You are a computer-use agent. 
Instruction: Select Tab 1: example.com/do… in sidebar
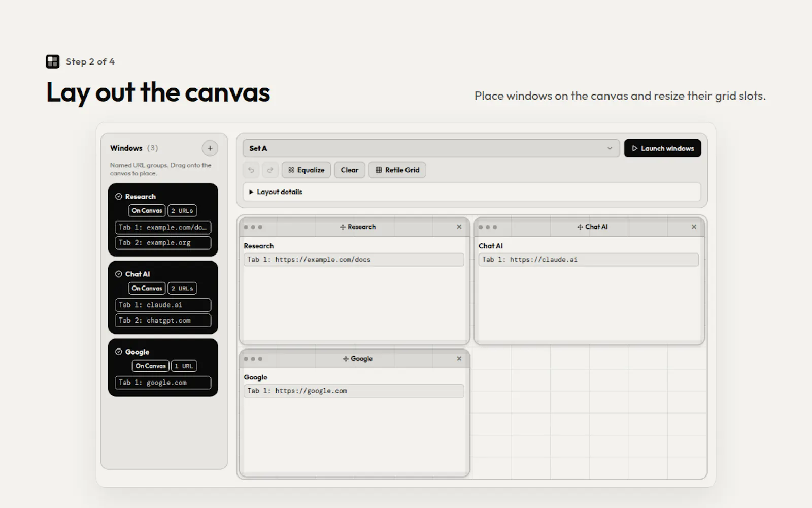tap(163, 228)
